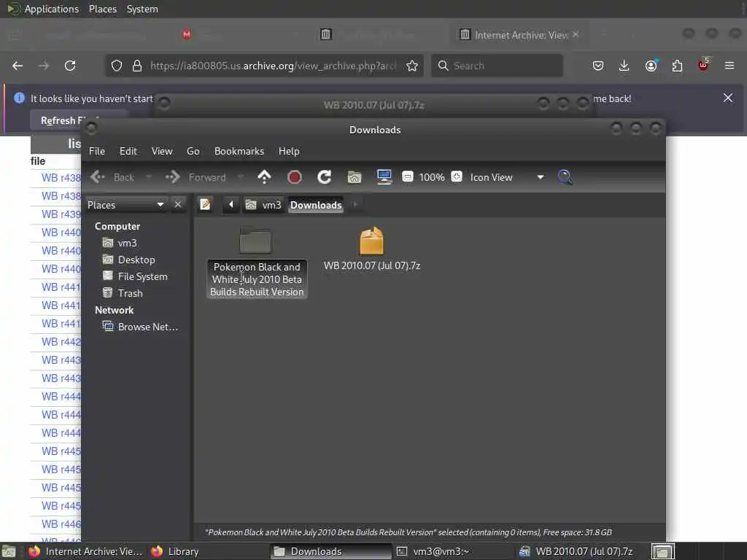Click the path bar left scroll arrow

(x=231, y=205)
